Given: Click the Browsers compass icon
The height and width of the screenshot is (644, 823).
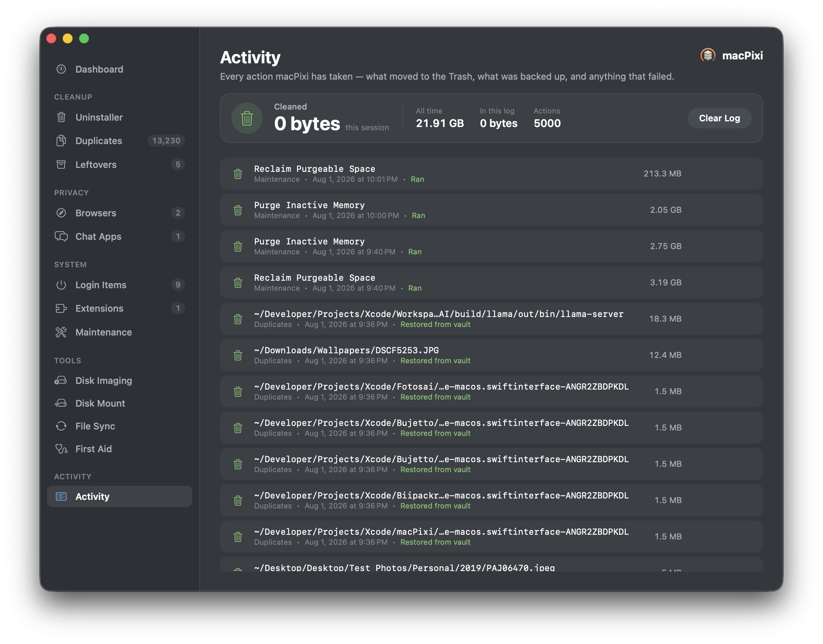Looking at the screenshot, I should pos(61,213).
